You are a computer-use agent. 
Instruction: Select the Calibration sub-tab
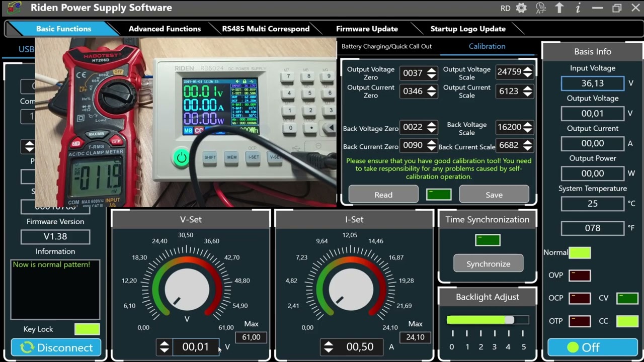click(x=487, y=46)
